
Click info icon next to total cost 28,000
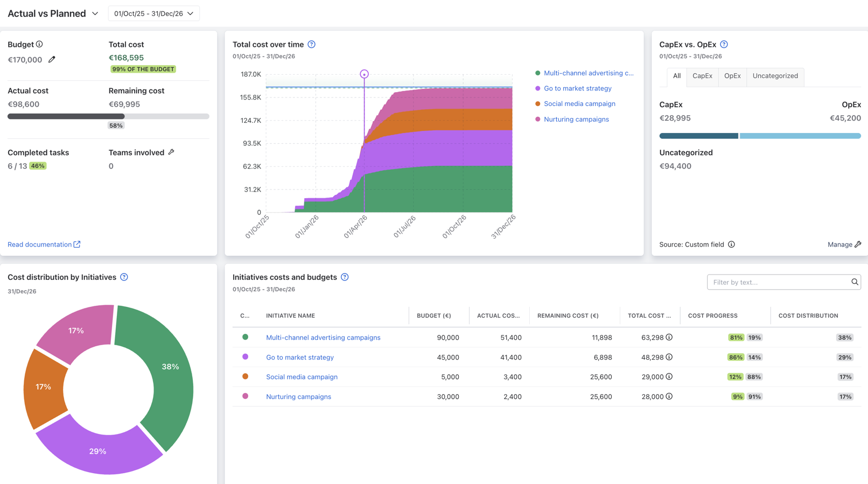669,397
